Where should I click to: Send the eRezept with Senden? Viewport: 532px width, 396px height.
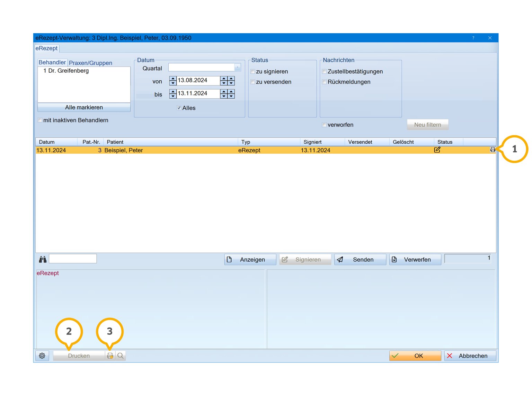[360, 260]
